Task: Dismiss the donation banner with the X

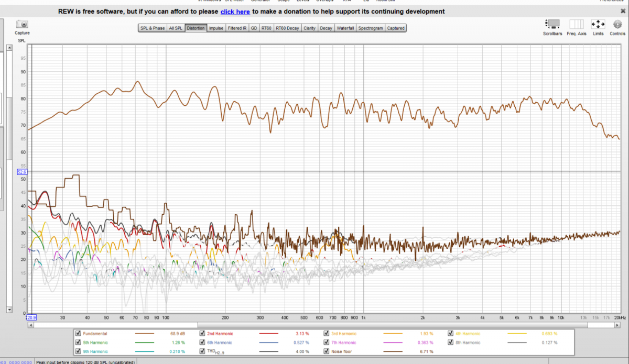Action: [x=623, y=11]
